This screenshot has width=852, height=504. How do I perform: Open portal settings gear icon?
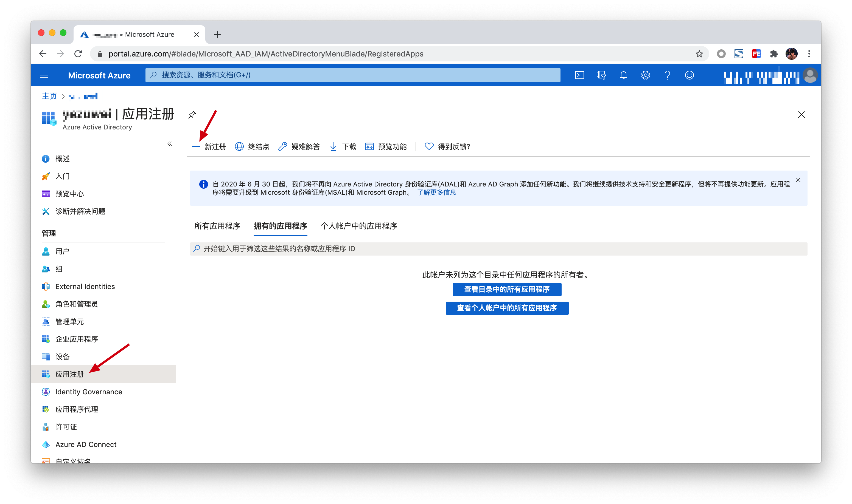[x=645, y=75]
